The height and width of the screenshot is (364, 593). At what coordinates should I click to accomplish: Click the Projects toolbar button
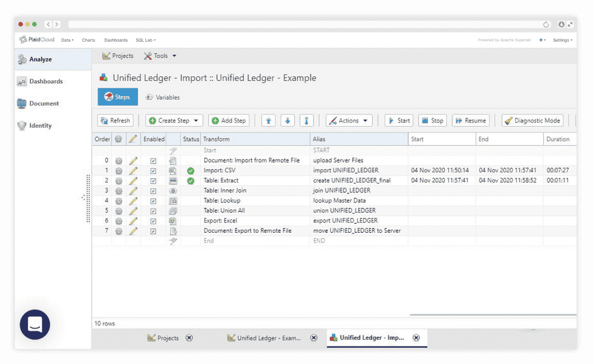click(117, 56)
